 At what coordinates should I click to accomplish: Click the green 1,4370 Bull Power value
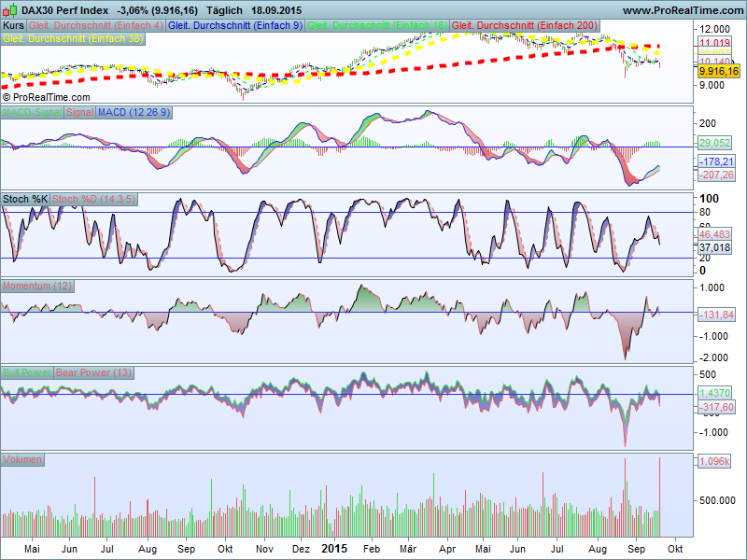click(714, 393)
